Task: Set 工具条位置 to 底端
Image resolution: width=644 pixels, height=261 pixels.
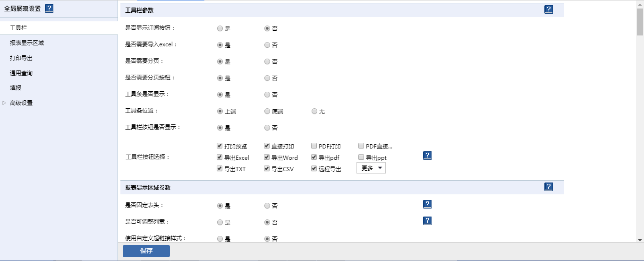Action: pyautogui.click(x=267, y=112)
